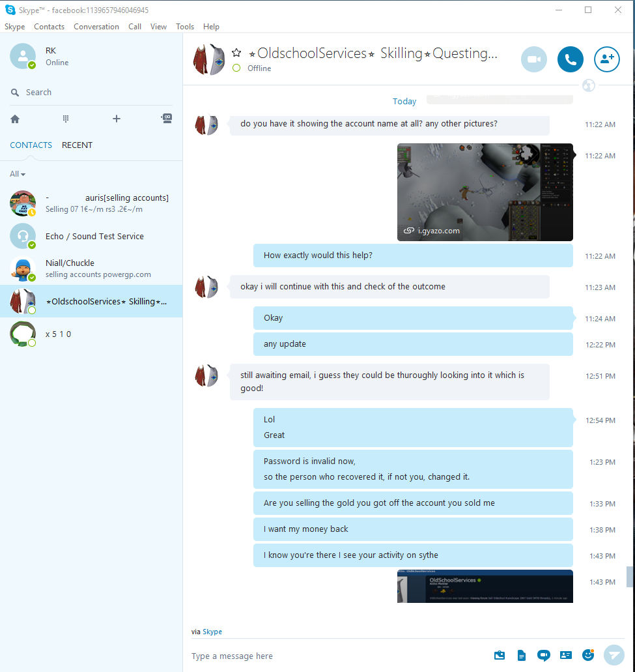Mark contact as favorite with star icon

(236, 53)
